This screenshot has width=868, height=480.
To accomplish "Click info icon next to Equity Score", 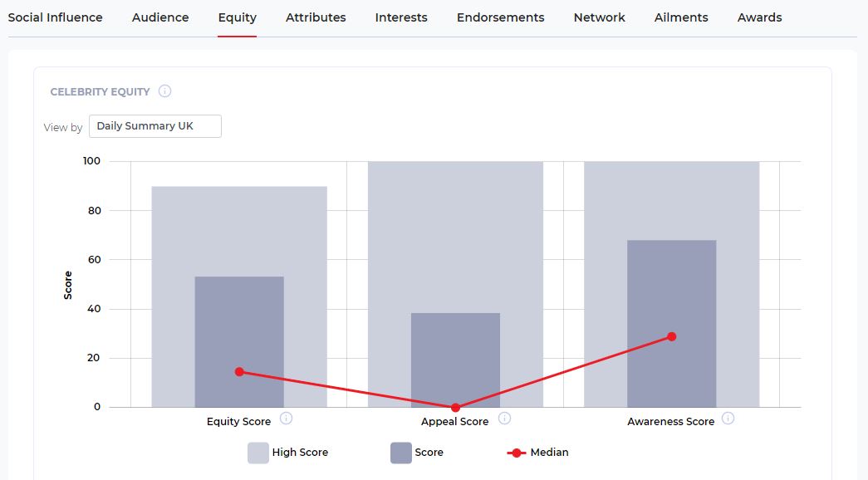I will tap(286, 419).
